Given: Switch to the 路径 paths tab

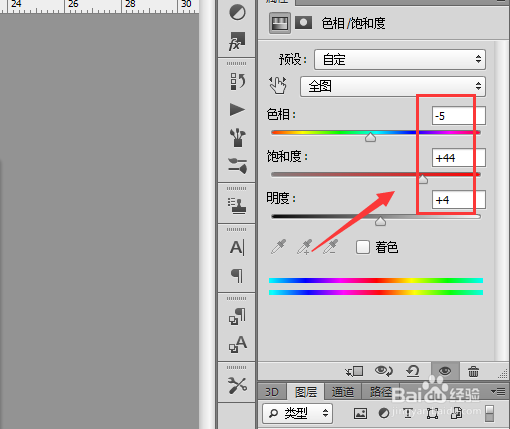Looking at the screenshot, I should tap(380, 392).
